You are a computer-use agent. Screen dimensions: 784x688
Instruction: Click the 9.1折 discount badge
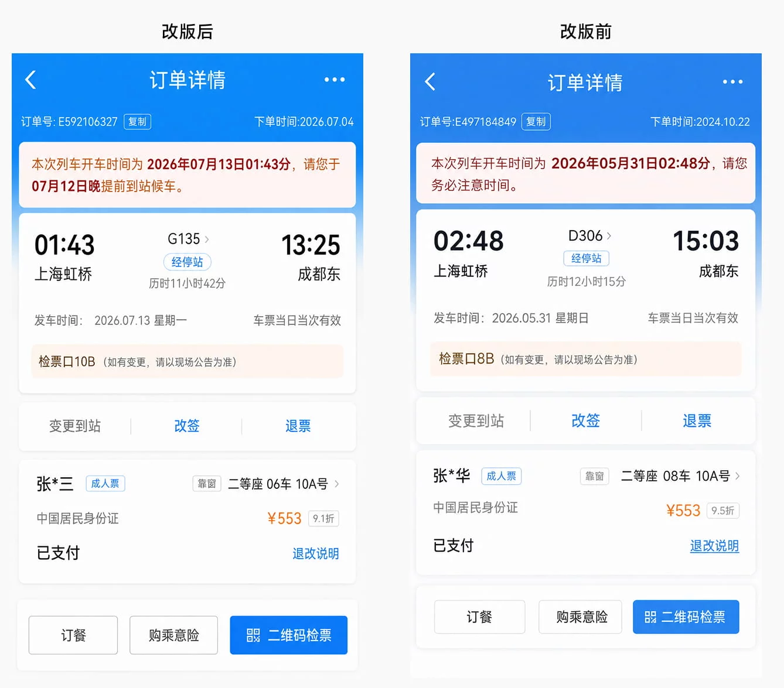(323, 519)
